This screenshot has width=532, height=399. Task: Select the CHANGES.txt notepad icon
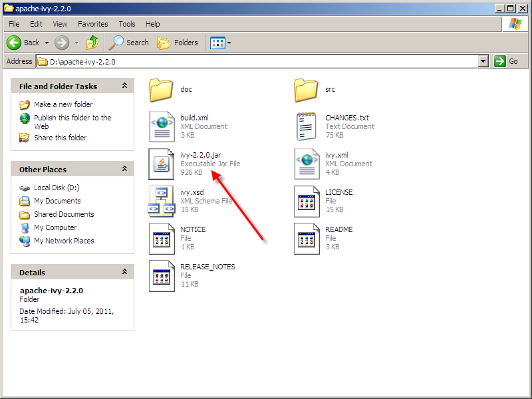[307, 126]
